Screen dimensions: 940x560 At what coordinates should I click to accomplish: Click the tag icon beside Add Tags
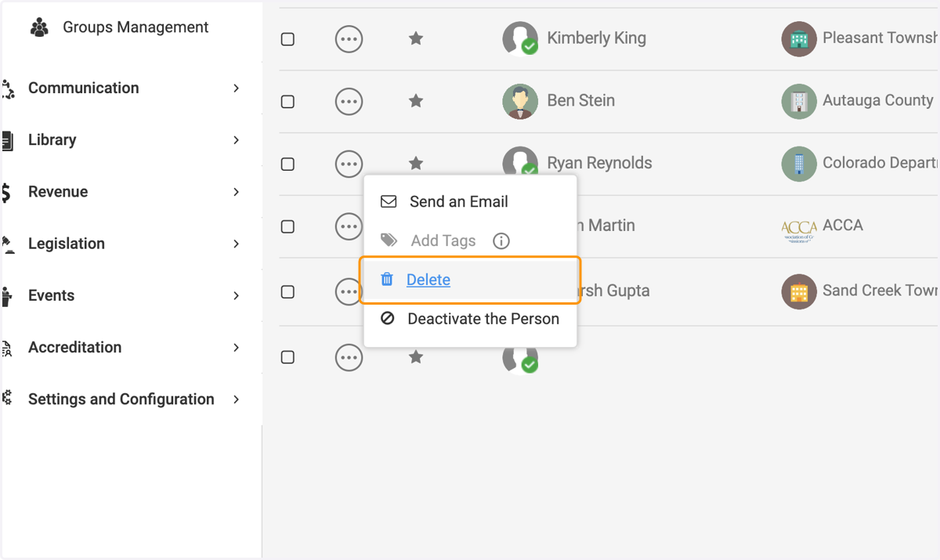(x=389, y=240)
